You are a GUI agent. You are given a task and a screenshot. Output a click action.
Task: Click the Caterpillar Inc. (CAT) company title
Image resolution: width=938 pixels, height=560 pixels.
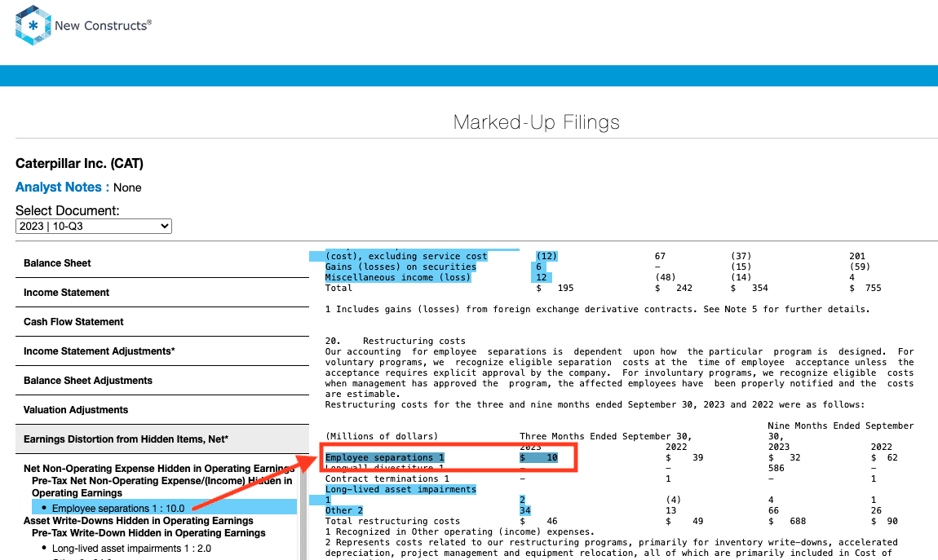pyautogui.click(x=80, y=164)
